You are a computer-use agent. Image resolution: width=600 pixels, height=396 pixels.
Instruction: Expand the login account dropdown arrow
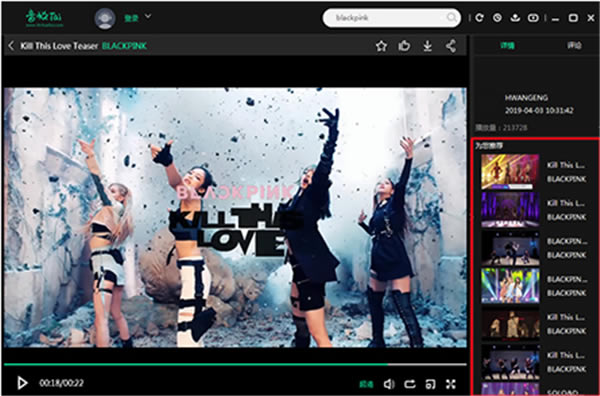tap(148, 16)
